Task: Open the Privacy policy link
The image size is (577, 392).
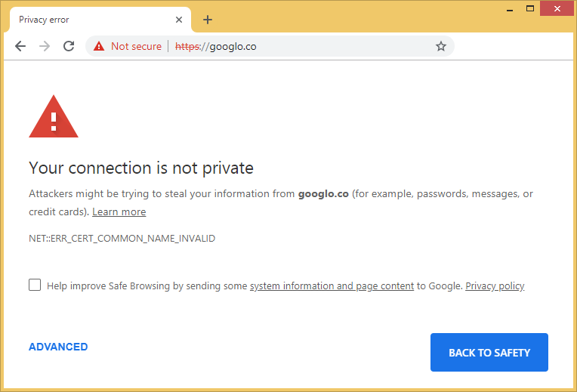Action: click(x=495, y=286)
